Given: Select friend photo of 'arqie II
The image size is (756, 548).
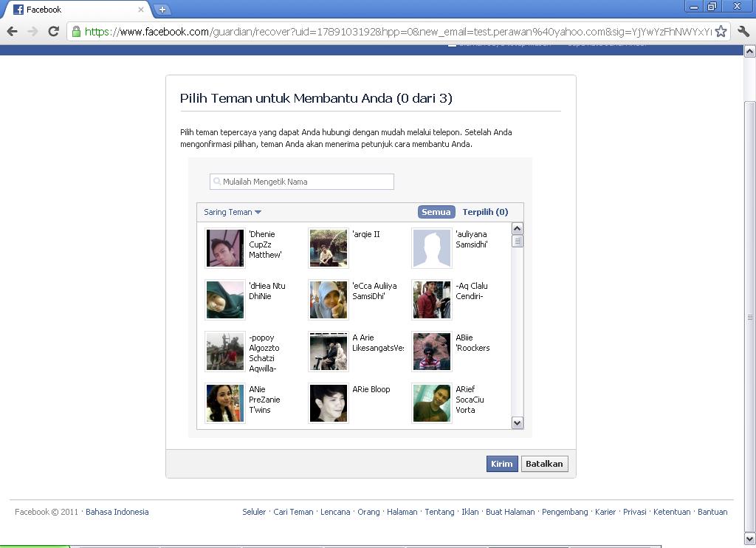Looking at the screenshot, I should pyautogui.click(x=329, y=248).
